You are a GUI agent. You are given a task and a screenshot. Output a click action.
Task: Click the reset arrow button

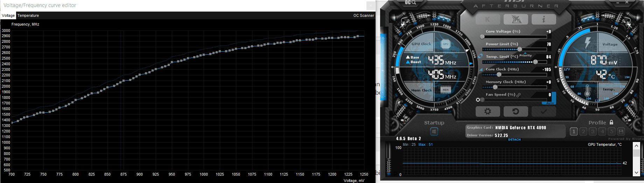pyautogui.click(x=516, y=111)
